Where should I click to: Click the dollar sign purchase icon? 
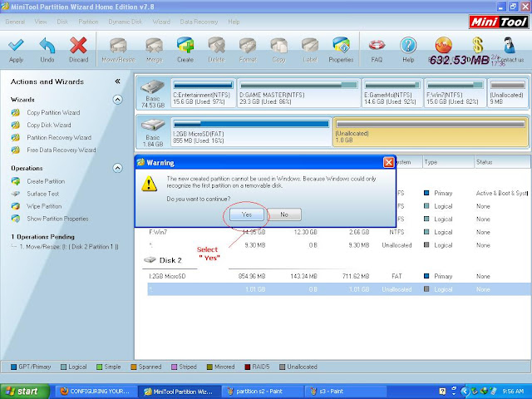(477, 45)
